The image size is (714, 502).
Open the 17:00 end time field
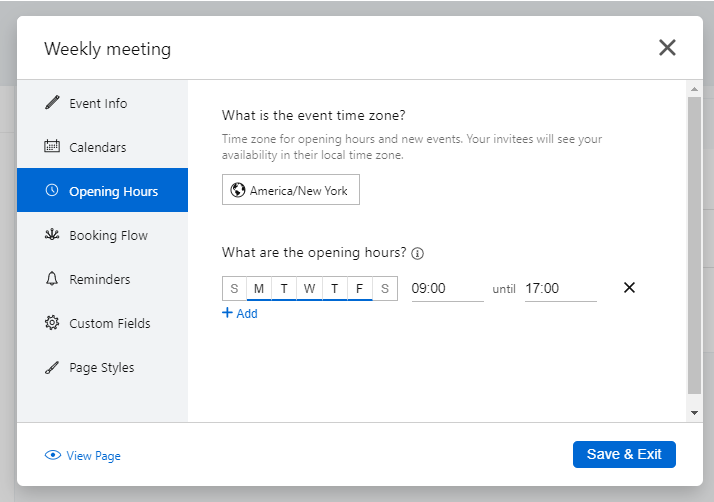coord(559,288)
